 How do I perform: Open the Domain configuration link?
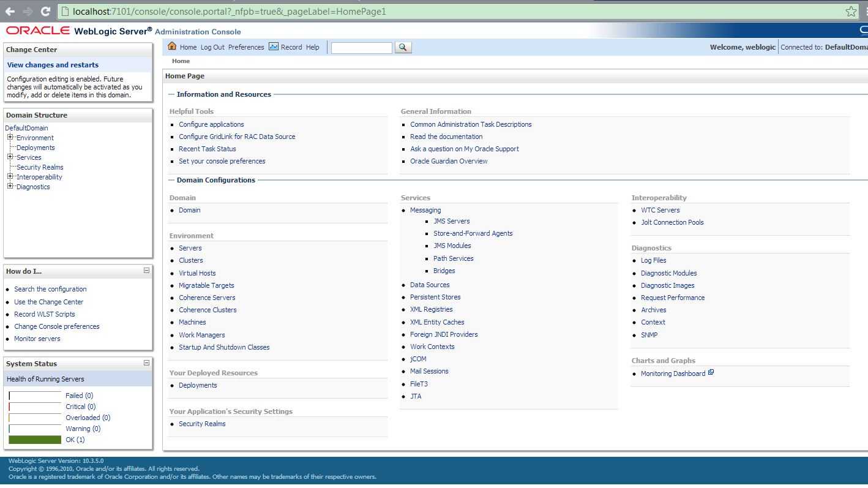click(x=190, y=210)
